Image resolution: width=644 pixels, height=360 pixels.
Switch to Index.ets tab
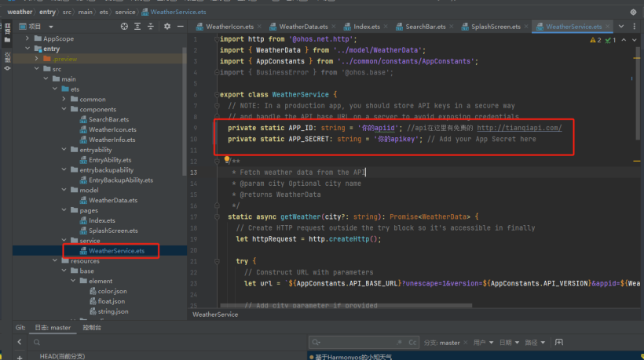click(366, 27)
